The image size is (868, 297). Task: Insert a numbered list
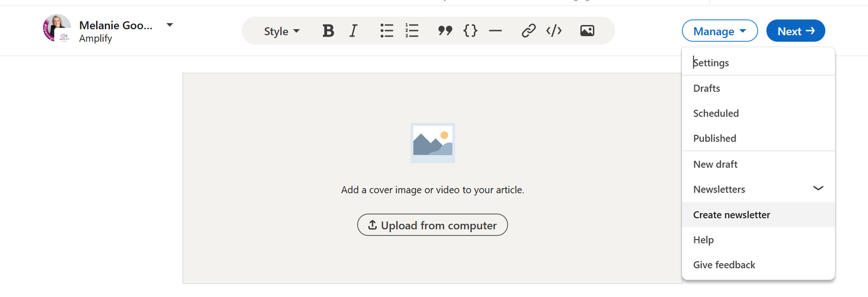coord(412,31)
